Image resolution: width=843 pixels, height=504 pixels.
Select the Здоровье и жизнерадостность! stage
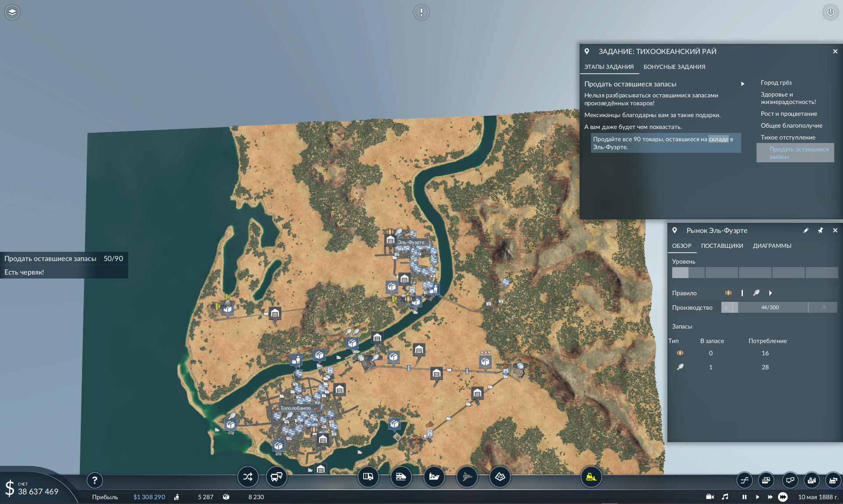(789, 98)
